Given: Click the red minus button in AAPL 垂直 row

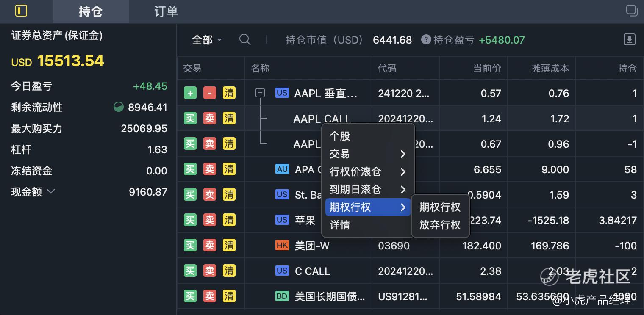Looking at the screenshot, I should coord(210,93).
